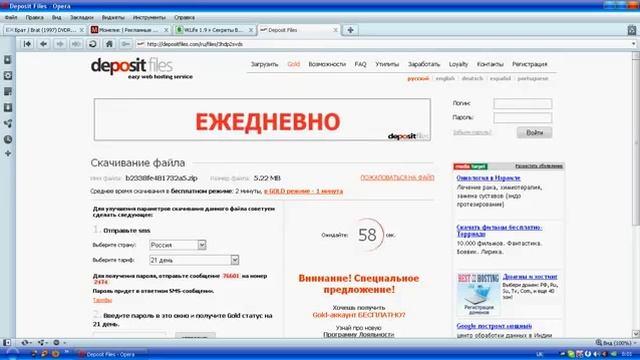Viewport: 640px width, 360px height.
Task: Click the Программу Лояльности link
Action: click(358, 334)
